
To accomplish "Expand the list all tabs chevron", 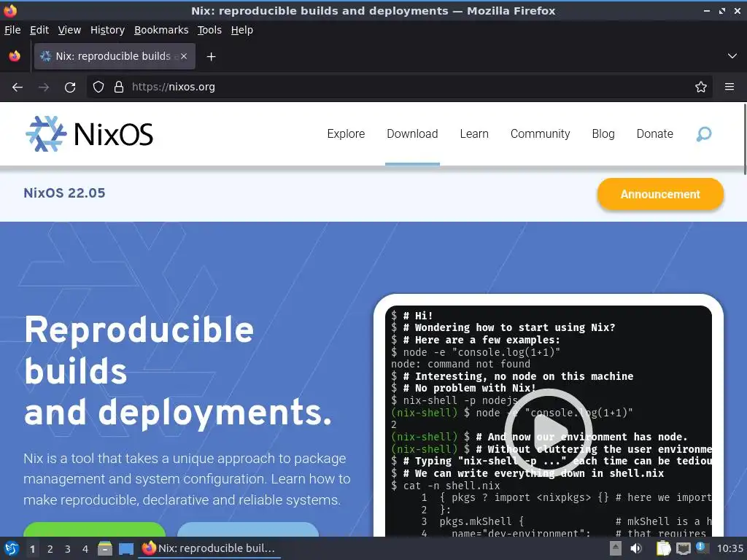I will click(x=732, y=56).
